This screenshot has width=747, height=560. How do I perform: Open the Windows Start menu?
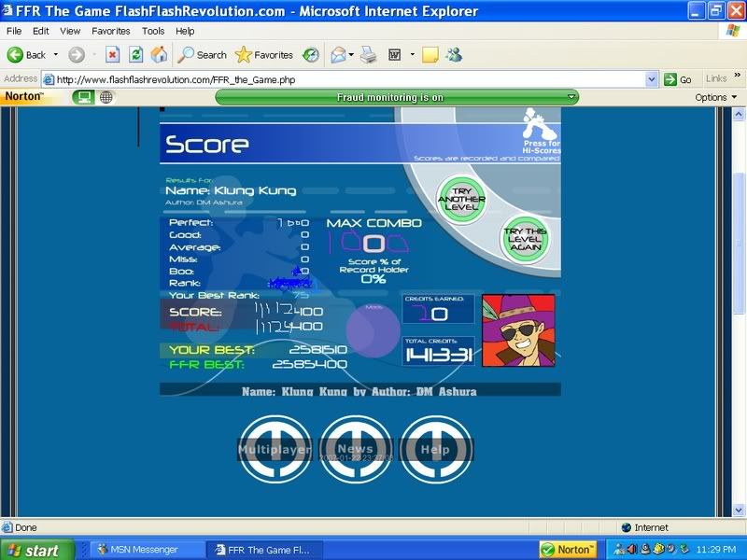point(32,550)
